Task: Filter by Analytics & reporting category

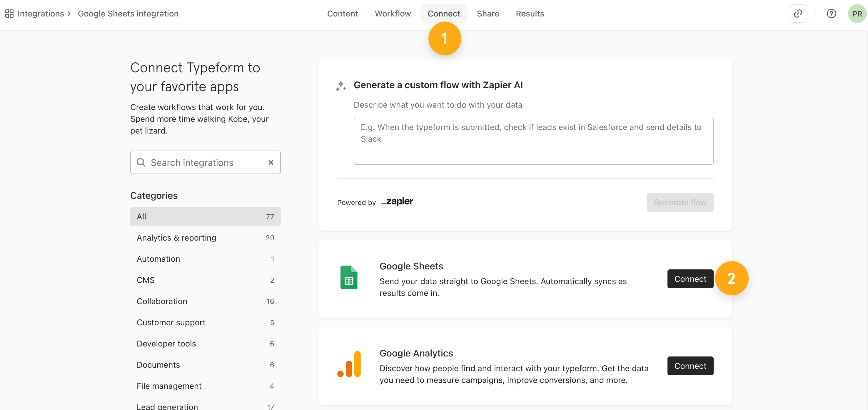Action: [x=205, y=238]
